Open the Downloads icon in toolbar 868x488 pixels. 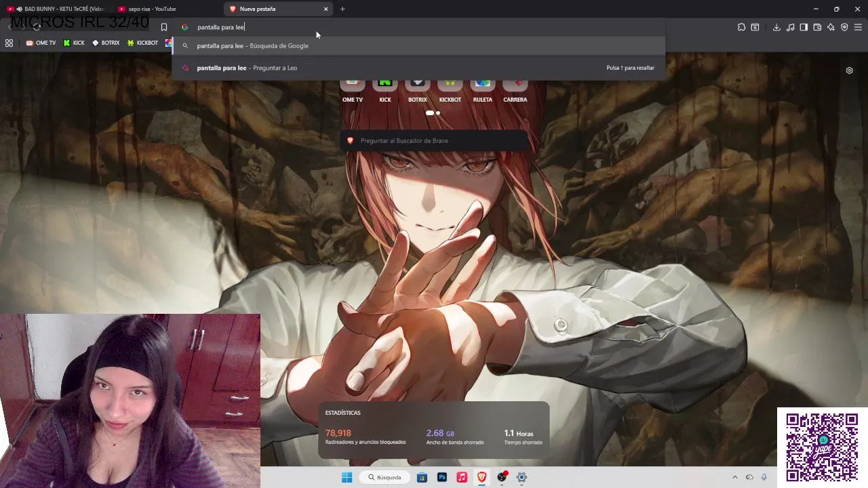coord(776,27)
